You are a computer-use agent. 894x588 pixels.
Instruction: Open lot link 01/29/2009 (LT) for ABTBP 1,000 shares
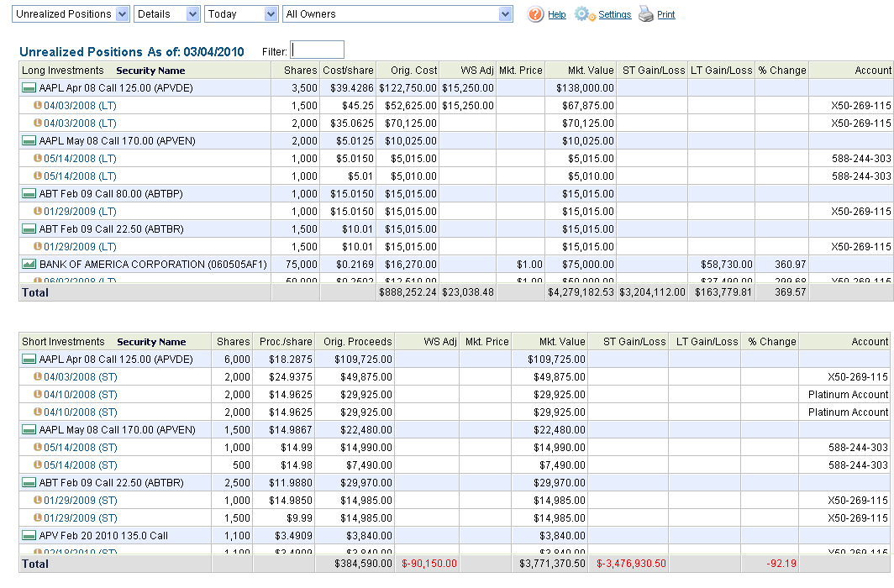coord(80,212)
